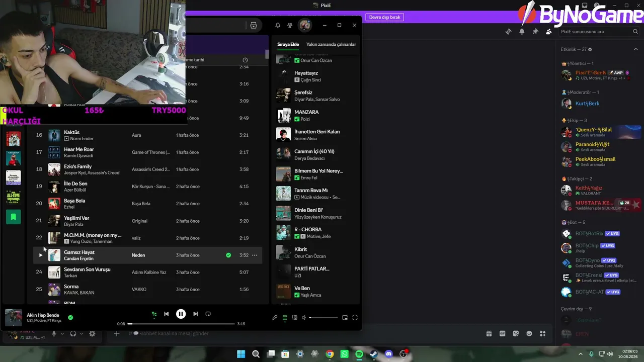
Task: Toggle shuffle in the Spotify player
Action: (154, 314)
